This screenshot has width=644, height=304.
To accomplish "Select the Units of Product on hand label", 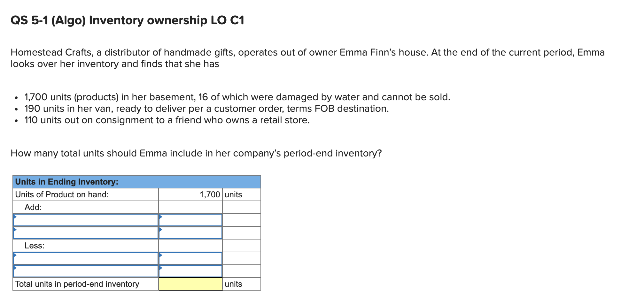I will [62, 194].
